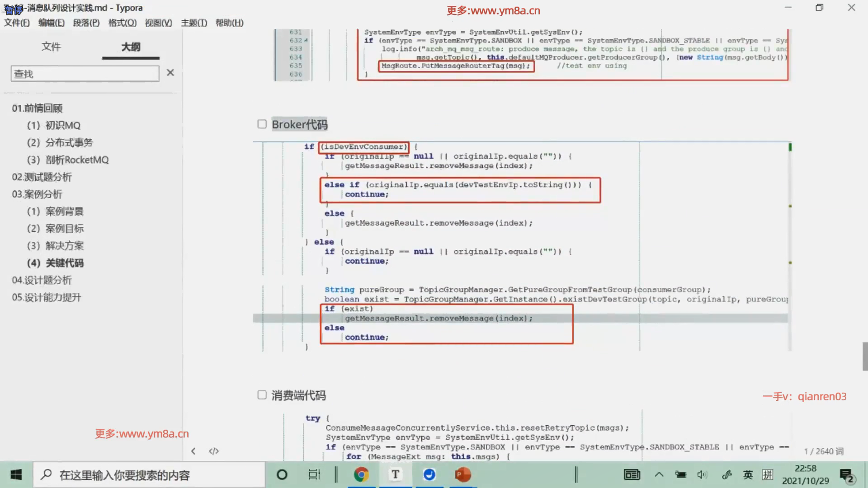Select 03.案例分析 outline heading
868x488 pixels.
(x=37, y=194)
